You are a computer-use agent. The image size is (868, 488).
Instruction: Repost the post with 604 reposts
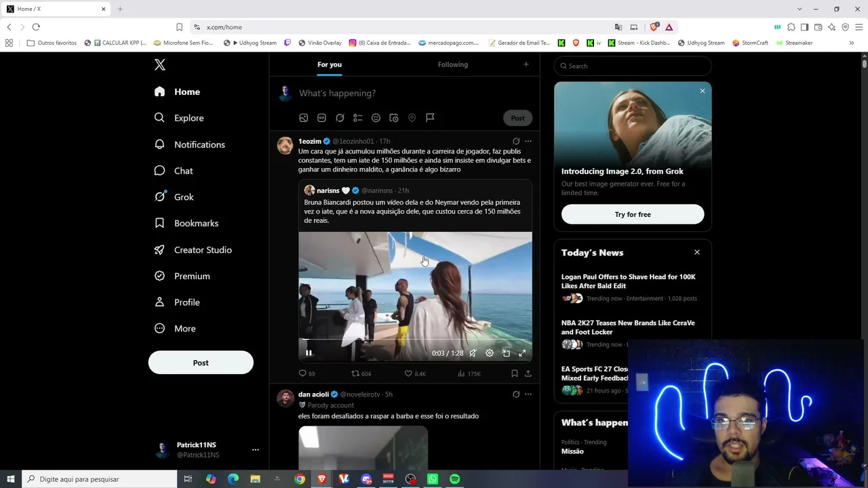pyautogui.click(x=361, y=373)
